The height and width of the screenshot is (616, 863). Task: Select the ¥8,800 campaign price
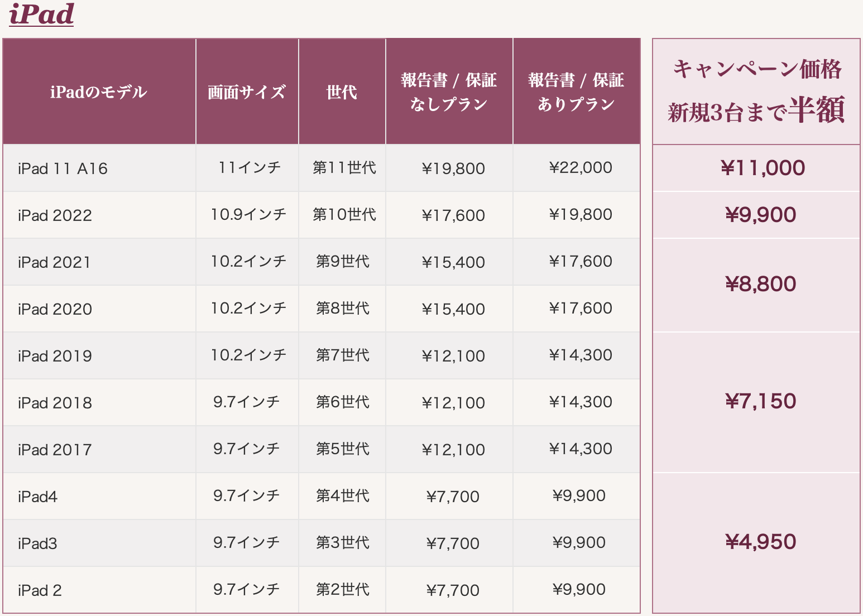(x=761, y=284)
